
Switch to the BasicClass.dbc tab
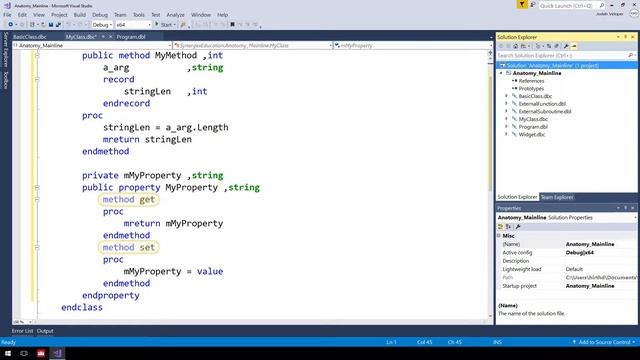tap(29, 37)
